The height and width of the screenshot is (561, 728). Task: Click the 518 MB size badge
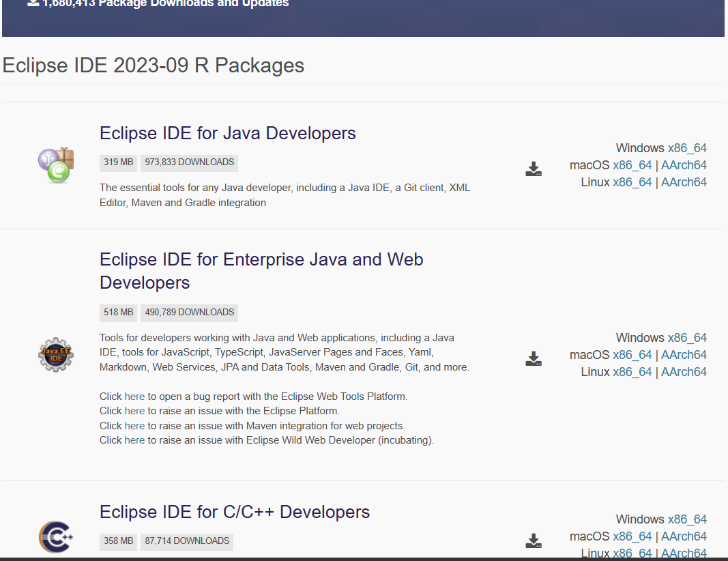pos(119,312)
